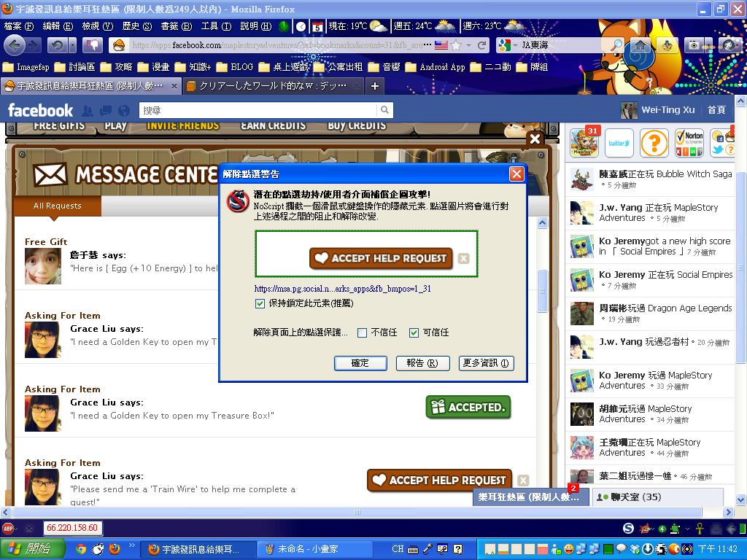This screenshot has height=560, width=747.
Task: Click the NoScript S icon in status bar
Action: point(628,528)
